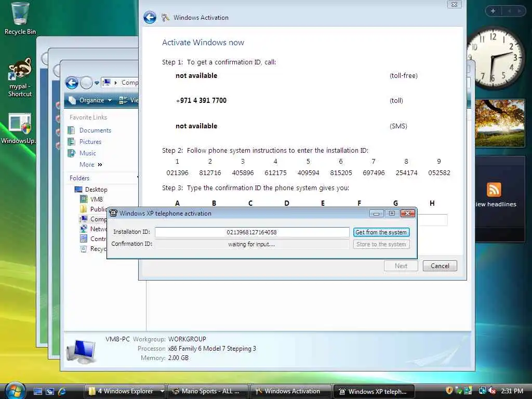532x399 pixels.
Task: Click the sidebar add gadgets plus button
Action: (x=493, y=11)
